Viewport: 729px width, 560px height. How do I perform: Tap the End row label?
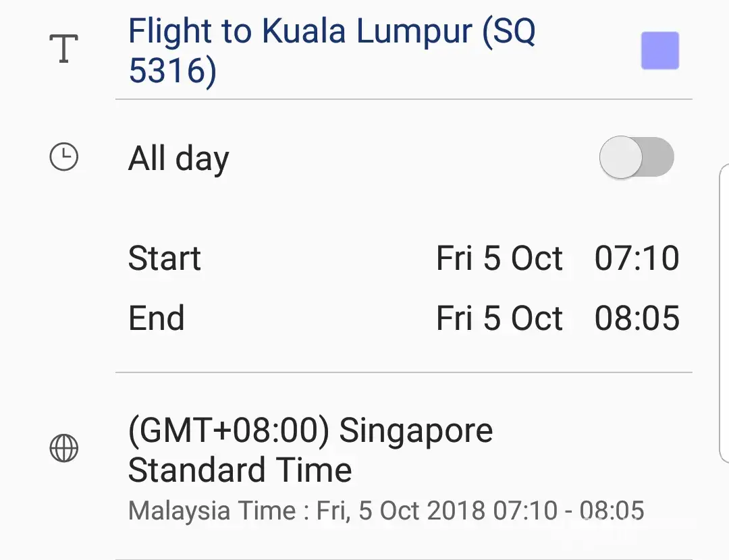pyautogui.click(x=156, y=318)
